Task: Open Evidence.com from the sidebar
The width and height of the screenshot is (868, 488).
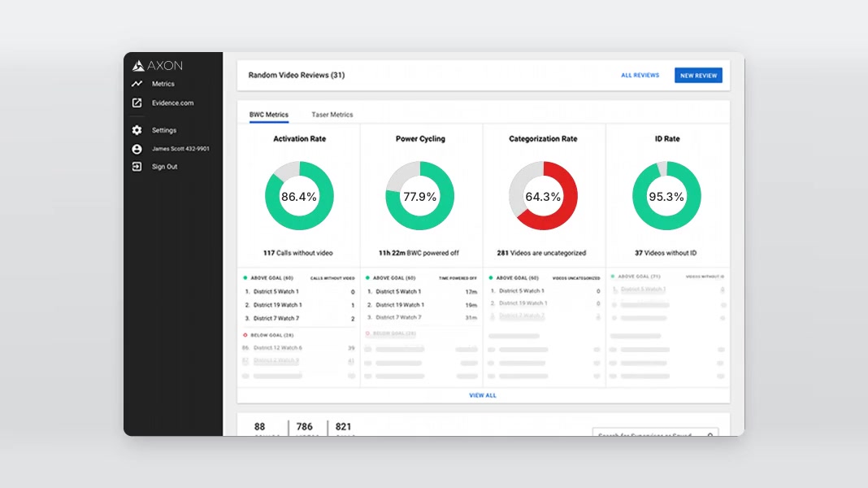Action: [x=173, y=103]
